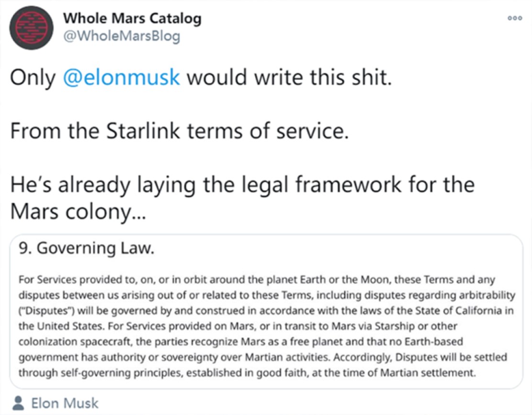The height and width of the screenshot is (415, 532).
Task: Click the line starting "colonization spacecraft"
Action: (x=240, y=341)
